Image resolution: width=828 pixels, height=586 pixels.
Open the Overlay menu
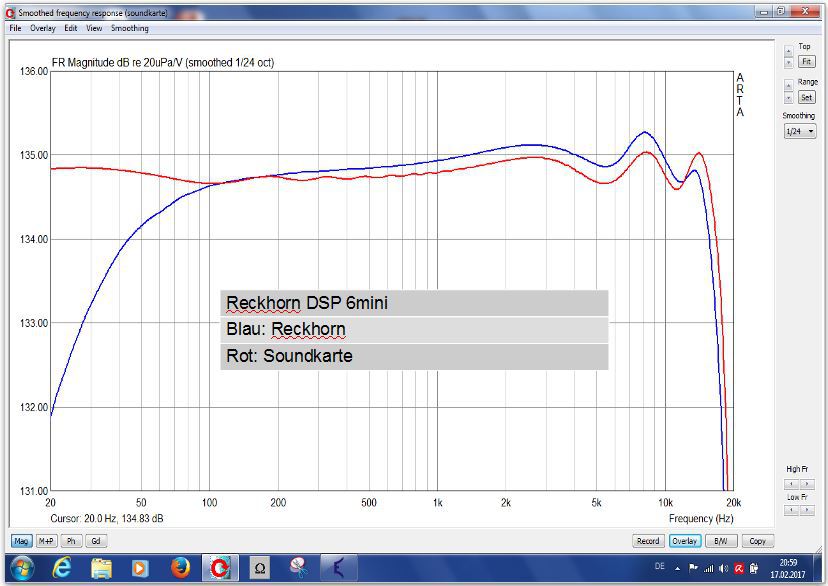[43, 28]
